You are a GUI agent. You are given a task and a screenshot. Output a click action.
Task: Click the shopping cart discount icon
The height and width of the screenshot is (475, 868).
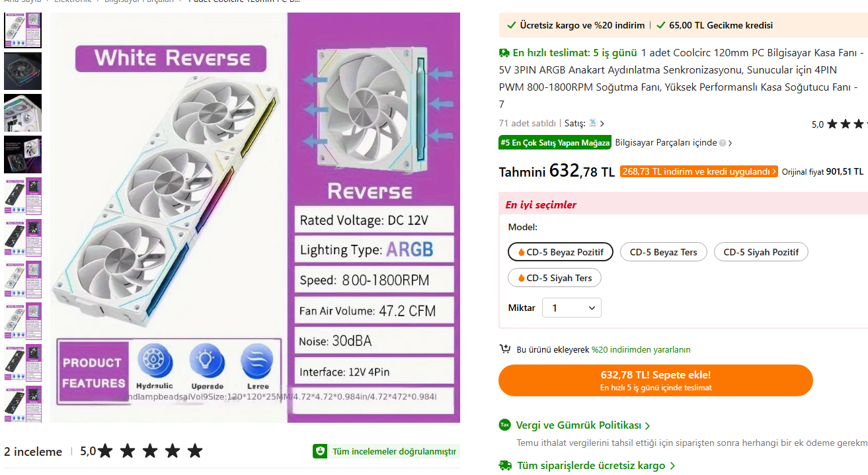(505, 349)
